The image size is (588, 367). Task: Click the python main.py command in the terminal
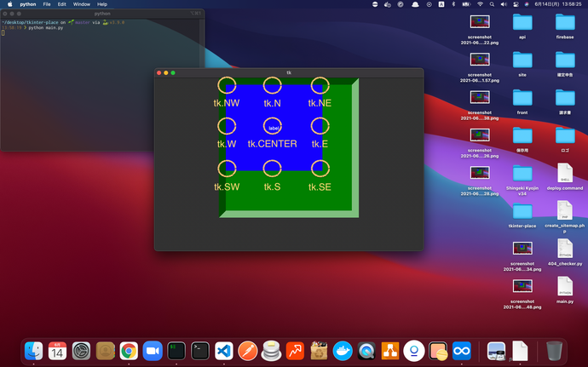46,28
